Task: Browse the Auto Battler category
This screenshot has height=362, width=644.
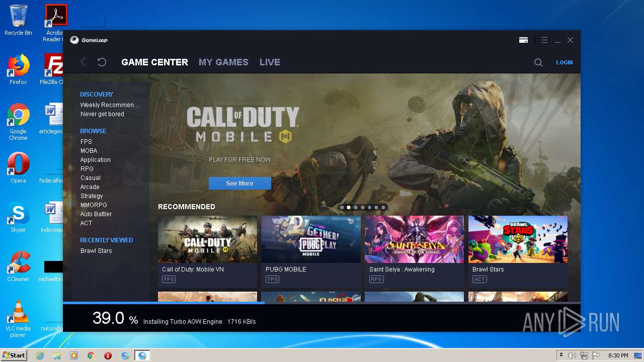Action: click(96, 214)
